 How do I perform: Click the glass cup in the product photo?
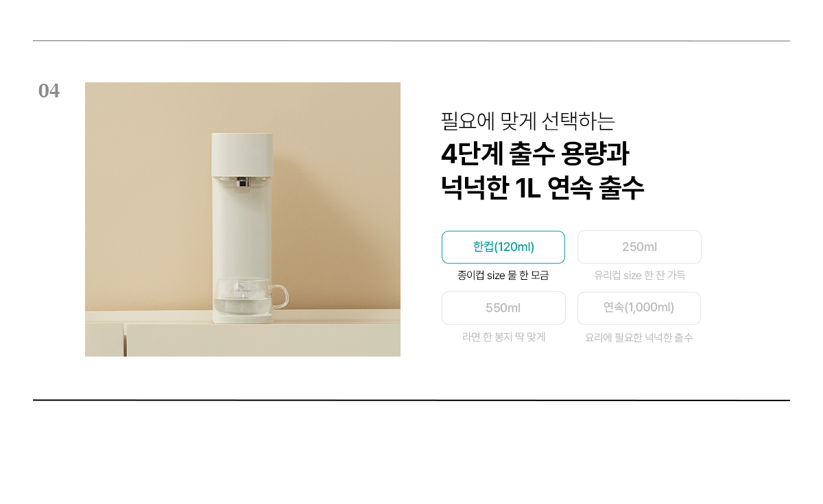[x=248, y=296]
